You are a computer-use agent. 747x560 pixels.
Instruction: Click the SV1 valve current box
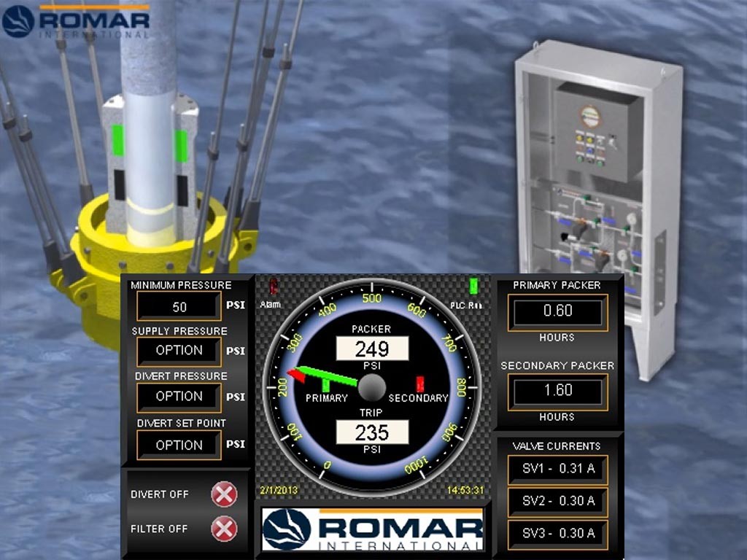[558, 470]
